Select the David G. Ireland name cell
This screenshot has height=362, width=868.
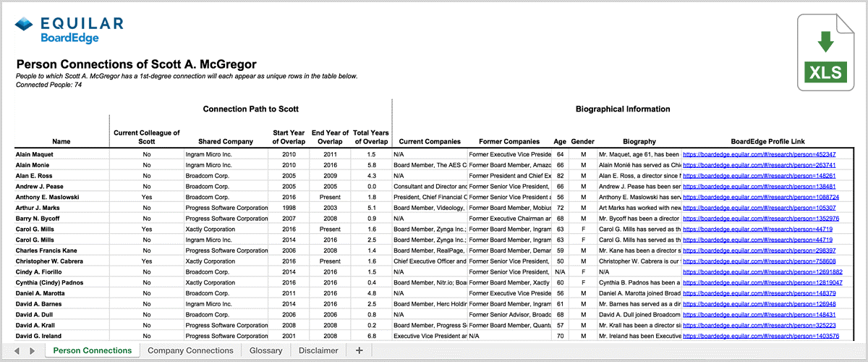tap(61, 336)
